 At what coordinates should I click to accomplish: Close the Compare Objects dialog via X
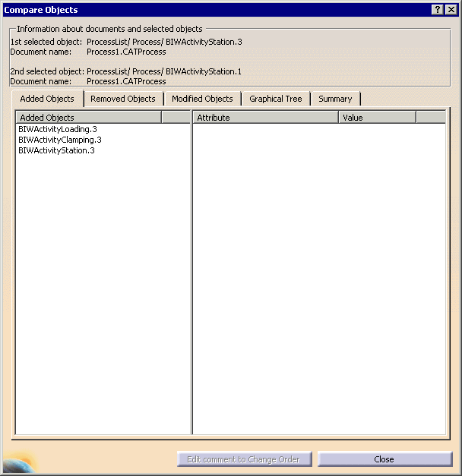[451, 9]
